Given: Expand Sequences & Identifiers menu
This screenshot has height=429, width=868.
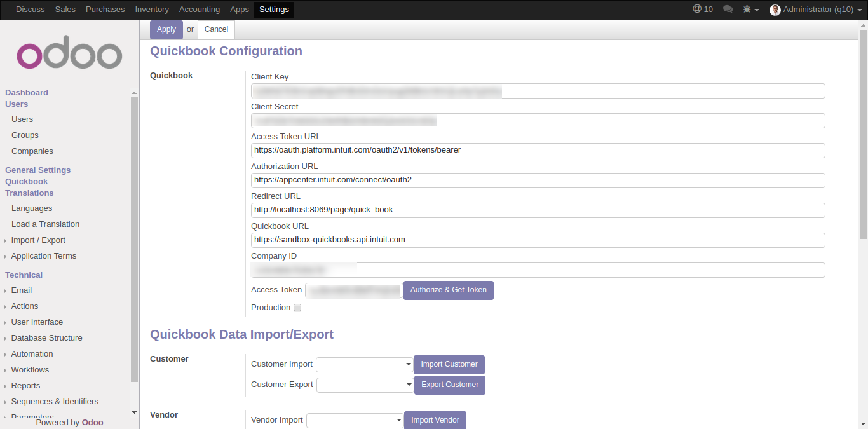Looking at the screenshot, I should (55, 402).
